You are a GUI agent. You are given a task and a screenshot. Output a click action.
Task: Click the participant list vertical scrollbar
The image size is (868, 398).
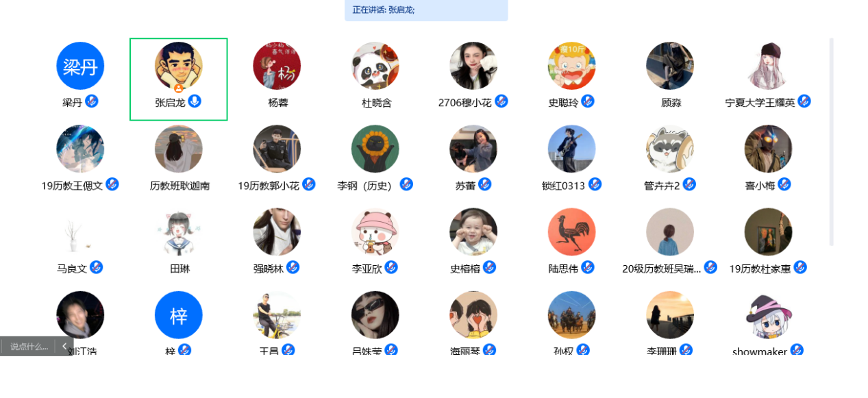[x=832, y=142]
